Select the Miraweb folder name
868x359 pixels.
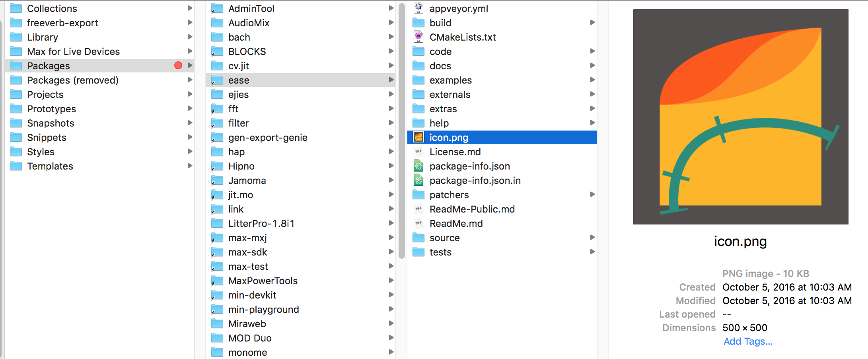point(247,324)
